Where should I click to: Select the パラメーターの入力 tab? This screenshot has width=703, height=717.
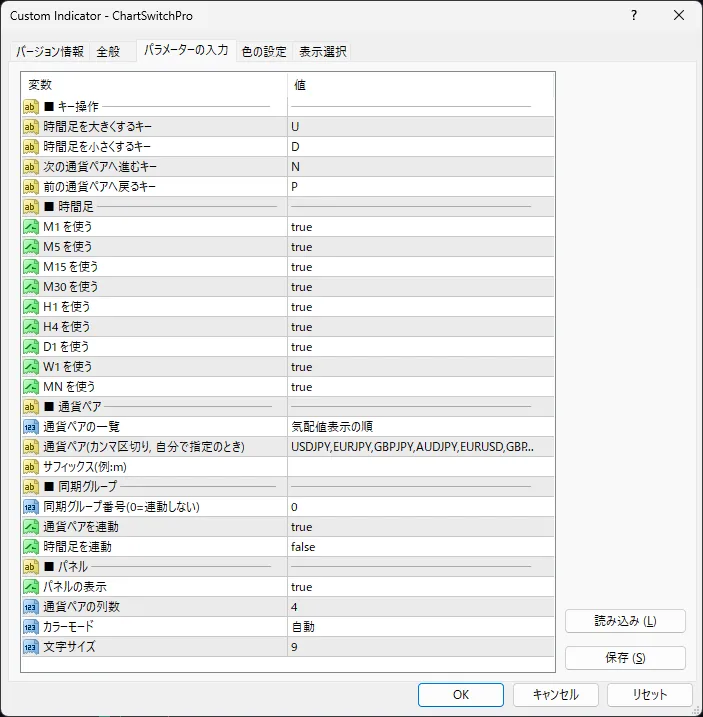click(x=186, y=50)
